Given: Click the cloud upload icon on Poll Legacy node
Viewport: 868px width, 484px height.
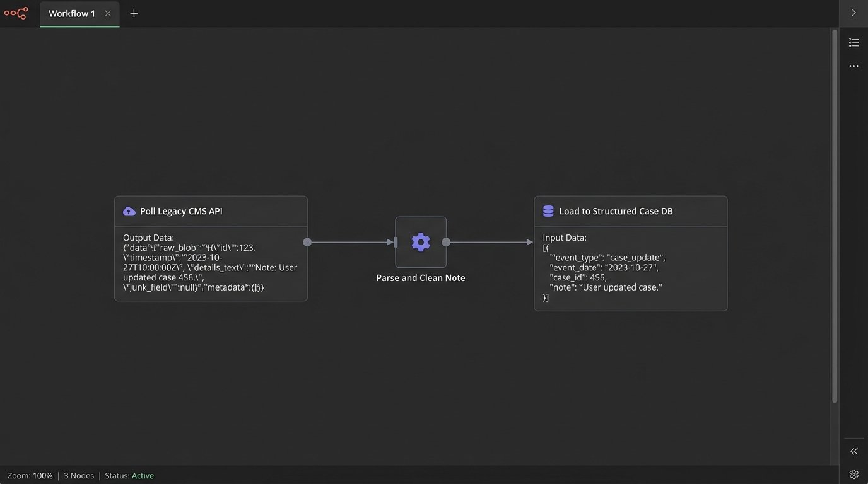Looking at the screenshot, I should point(129,211).
